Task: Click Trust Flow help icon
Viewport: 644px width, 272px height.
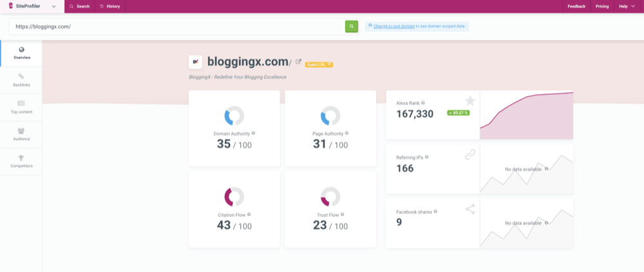Action: (342, 215)
